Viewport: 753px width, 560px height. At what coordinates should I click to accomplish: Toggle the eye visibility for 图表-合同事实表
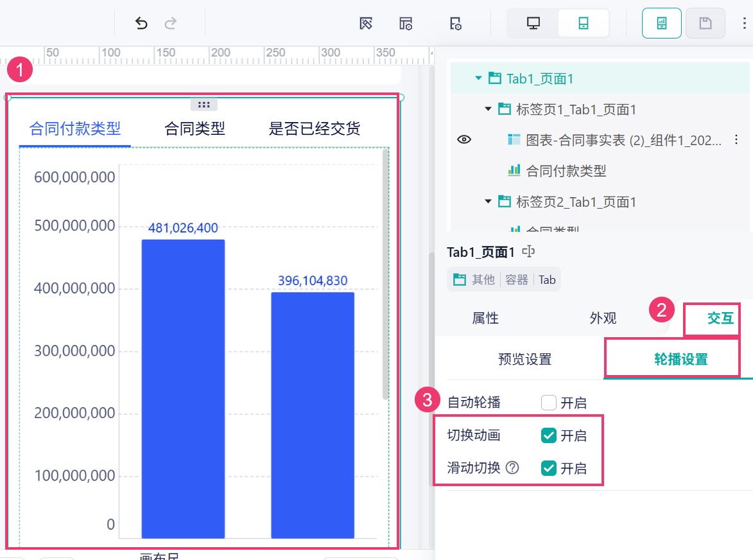pyautogui.click(x=464, y=140)
